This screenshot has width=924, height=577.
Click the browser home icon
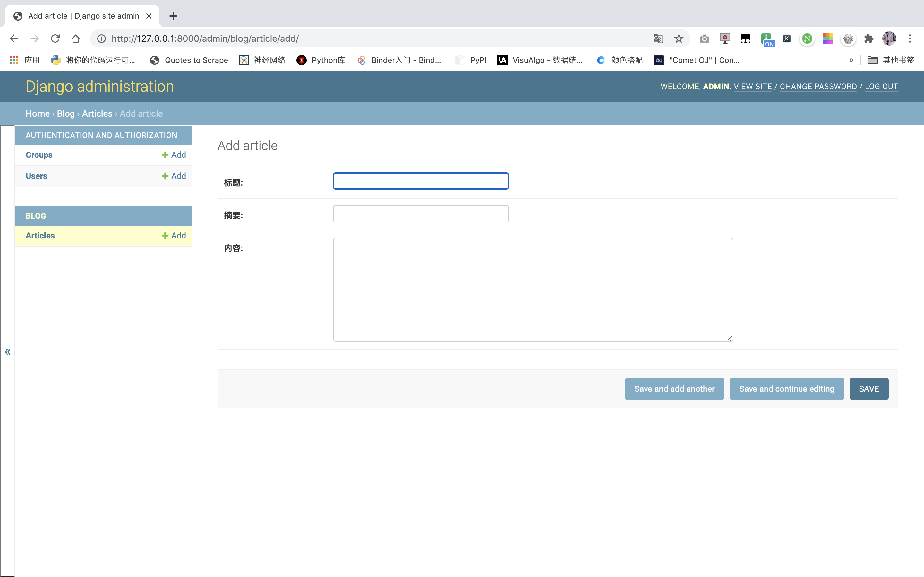[x=76, y=38]
